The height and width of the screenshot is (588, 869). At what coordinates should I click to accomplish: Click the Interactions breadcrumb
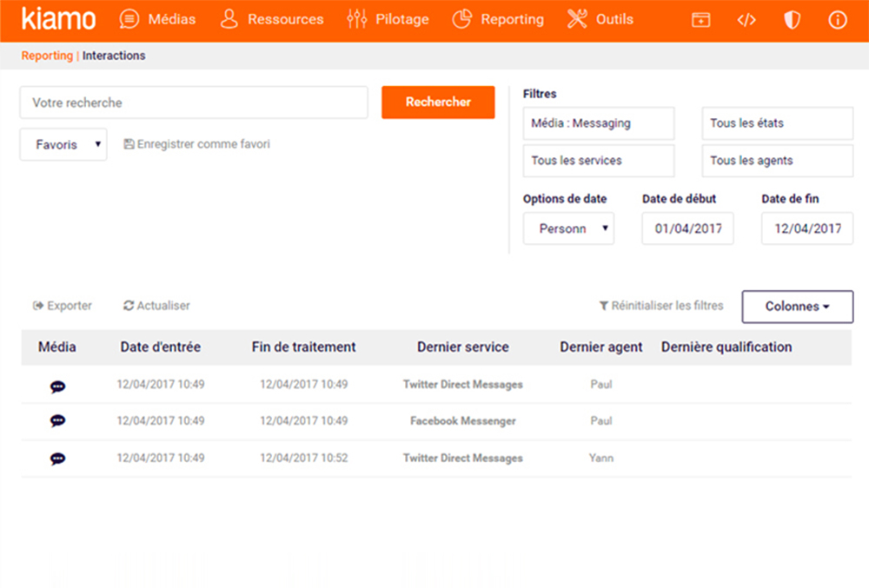114,56
